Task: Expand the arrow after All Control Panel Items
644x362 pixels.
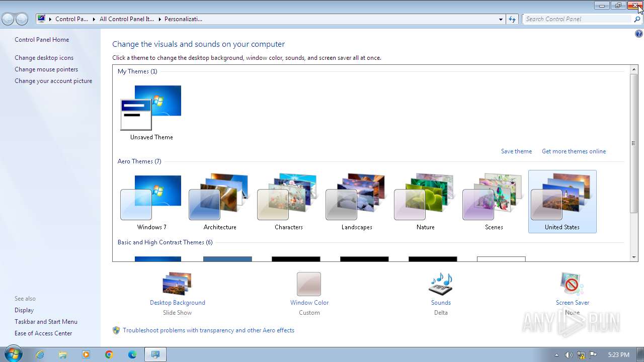Action: (x=159, y=19)
